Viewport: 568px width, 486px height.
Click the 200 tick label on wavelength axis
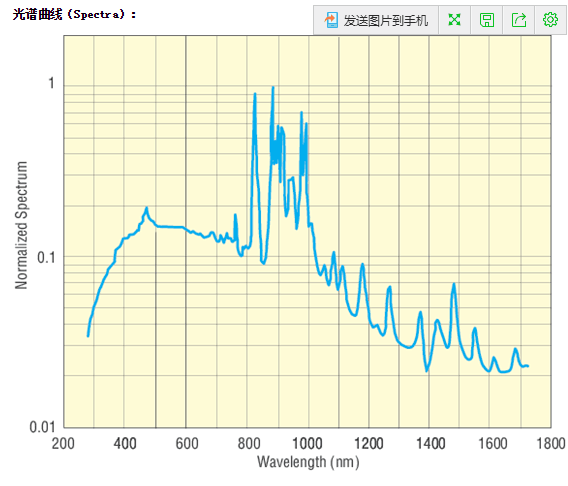pyautogui.click(x=63, y=444)
